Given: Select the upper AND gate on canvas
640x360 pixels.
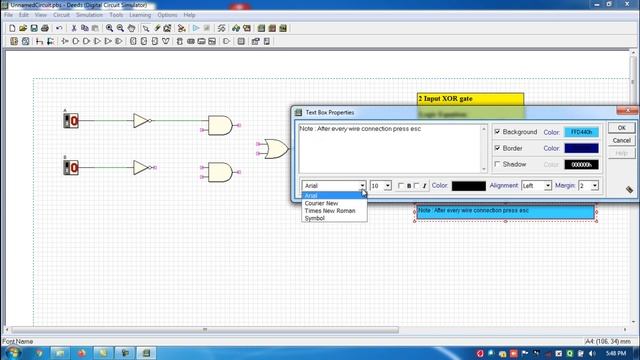Looking at the screenshot, I should [220, 125].
